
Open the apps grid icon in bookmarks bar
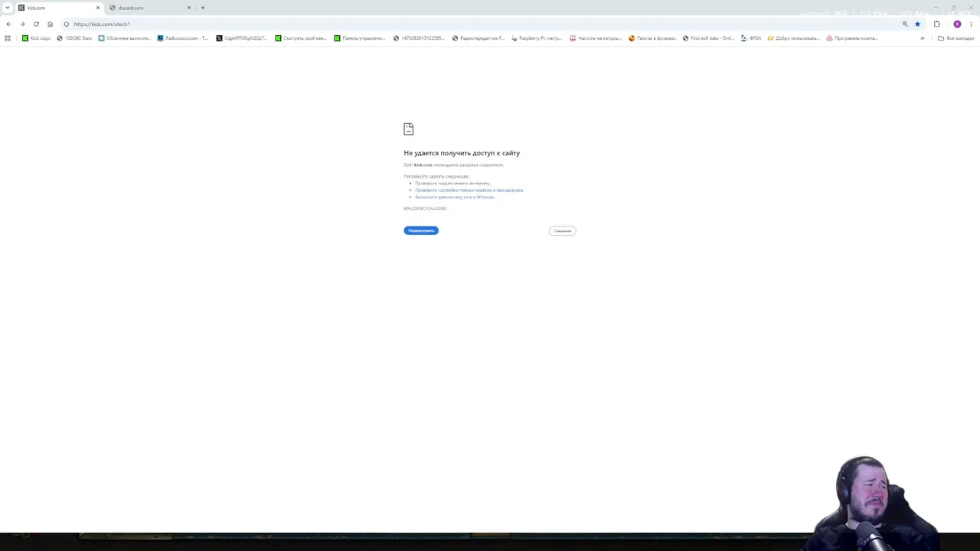(x=8, y=38)
